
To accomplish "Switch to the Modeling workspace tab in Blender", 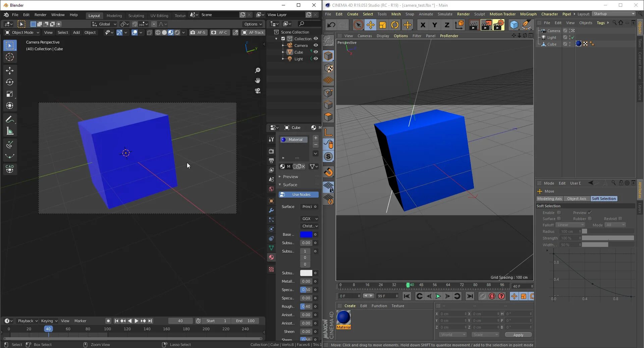I will 114,15.
